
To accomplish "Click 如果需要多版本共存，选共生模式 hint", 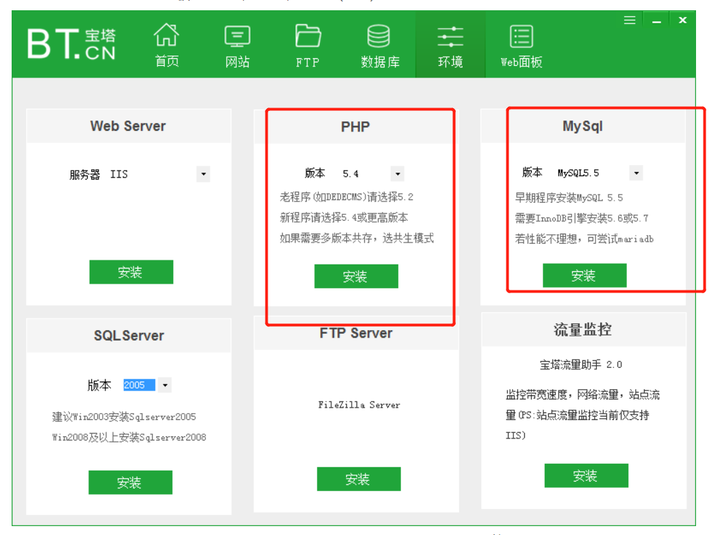I will pos(357,238).
